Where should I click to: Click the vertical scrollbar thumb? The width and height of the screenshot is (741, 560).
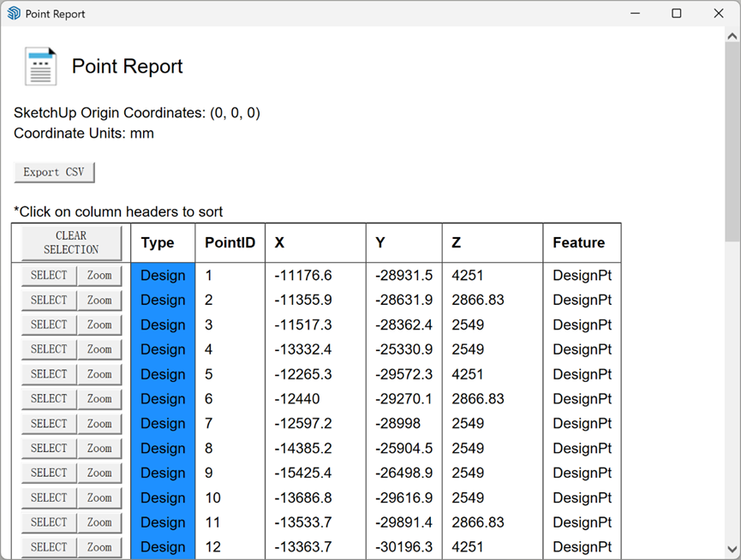pos(732,142)
